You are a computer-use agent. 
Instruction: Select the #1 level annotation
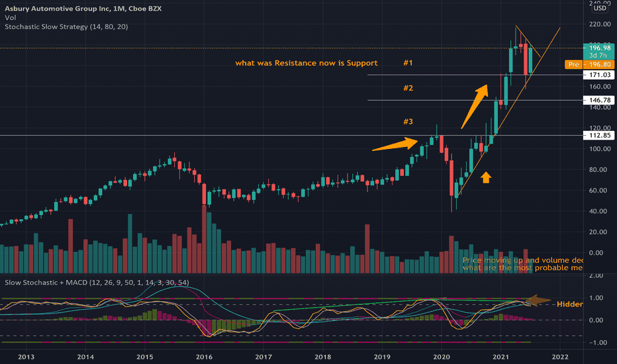[x=408, y=63]
